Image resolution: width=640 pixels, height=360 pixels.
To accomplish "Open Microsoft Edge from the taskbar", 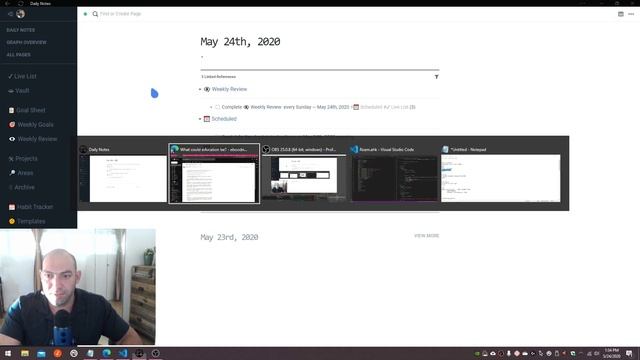I will coord(107,353).
